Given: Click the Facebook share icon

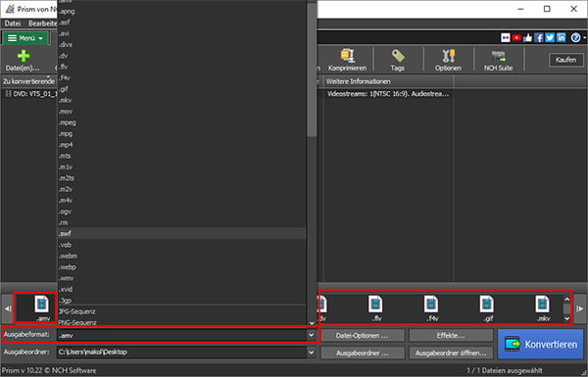Looking at the screenshot, I should pos(539,38).
